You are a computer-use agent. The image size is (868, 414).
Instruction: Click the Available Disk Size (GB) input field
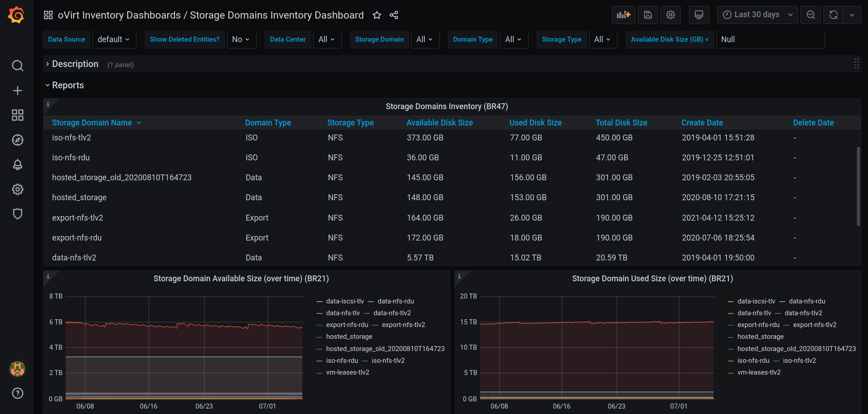pyautogui.click(x=770, y=39)
